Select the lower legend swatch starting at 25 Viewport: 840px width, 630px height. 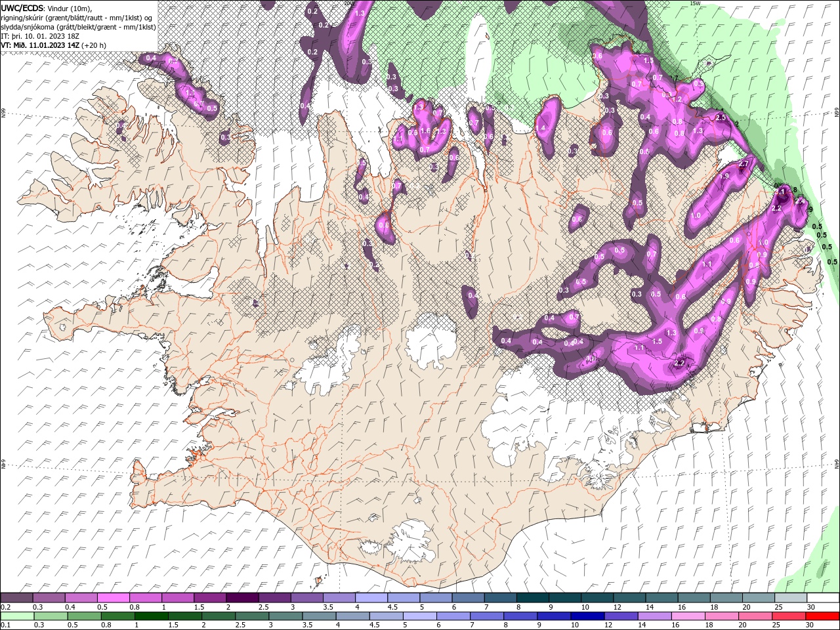(788, 616)
